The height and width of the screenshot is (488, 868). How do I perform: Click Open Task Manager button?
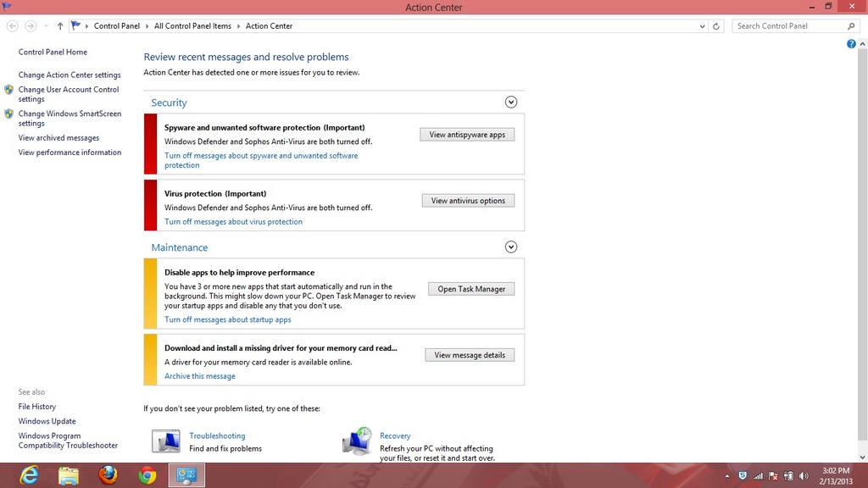[471, 289]
